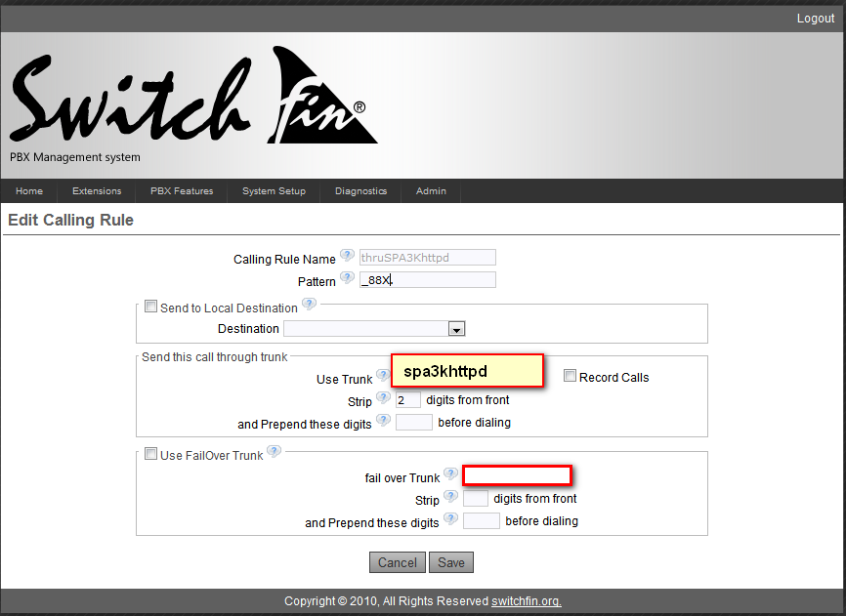Open switchfin.org footer link
This screenshot has height=616, width=846.
[x=526, y=601]
